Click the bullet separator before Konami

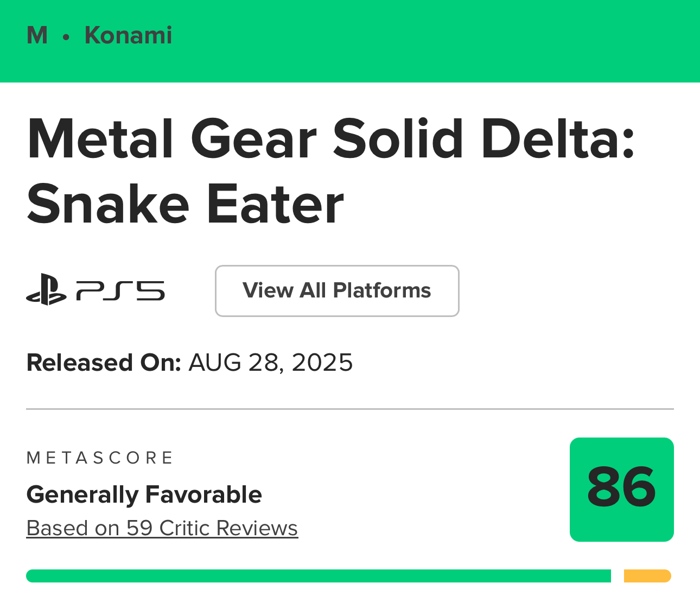coord(66,37)
